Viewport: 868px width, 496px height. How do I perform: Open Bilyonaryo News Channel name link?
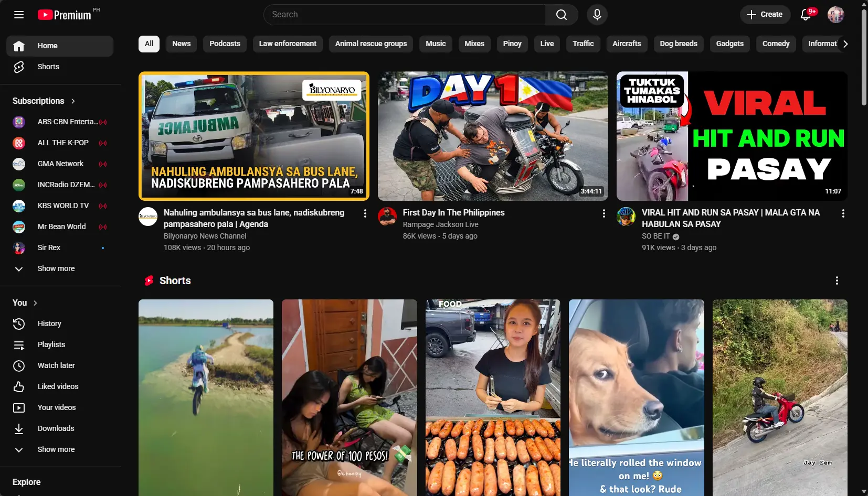tap(205, 236)
